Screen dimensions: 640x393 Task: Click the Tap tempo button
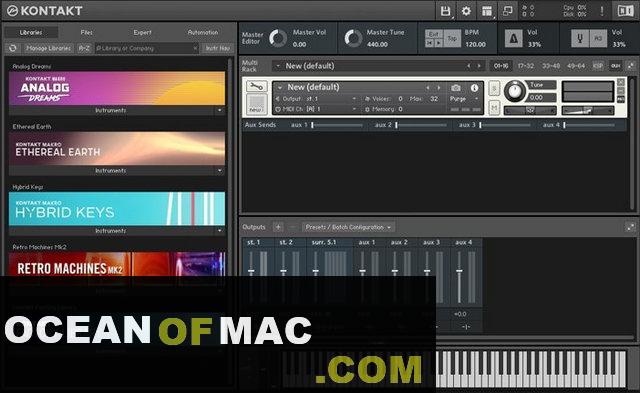452,39
